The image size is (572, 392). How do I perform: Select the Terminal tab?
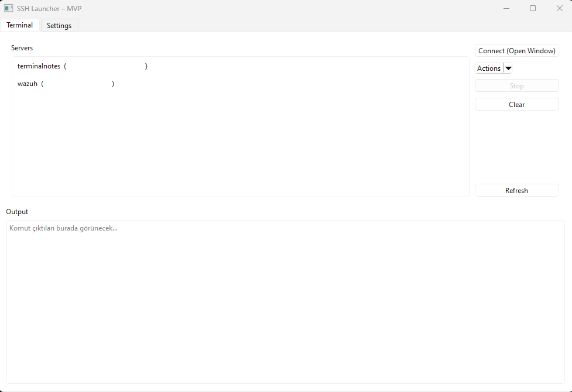[20, 25]
